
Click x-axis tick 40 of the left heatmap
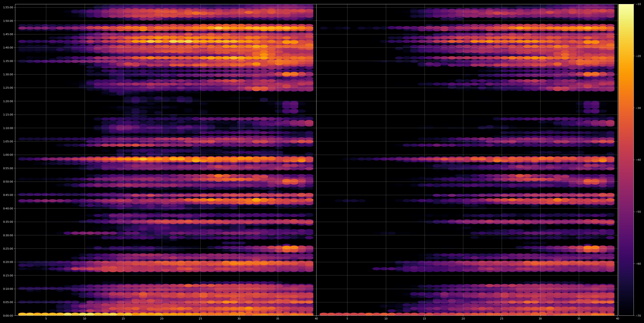316,319
